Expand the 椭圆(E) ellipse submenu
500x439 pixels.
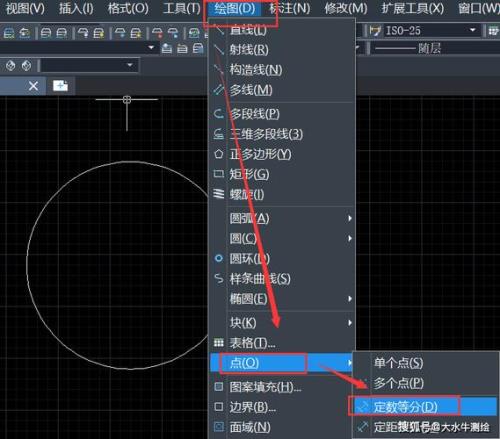[x=282, y=299]
